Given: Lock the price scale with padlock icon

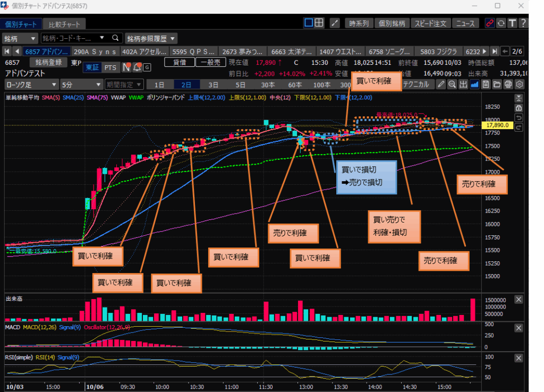Looking at the screenshot, I should pos(519,108).
